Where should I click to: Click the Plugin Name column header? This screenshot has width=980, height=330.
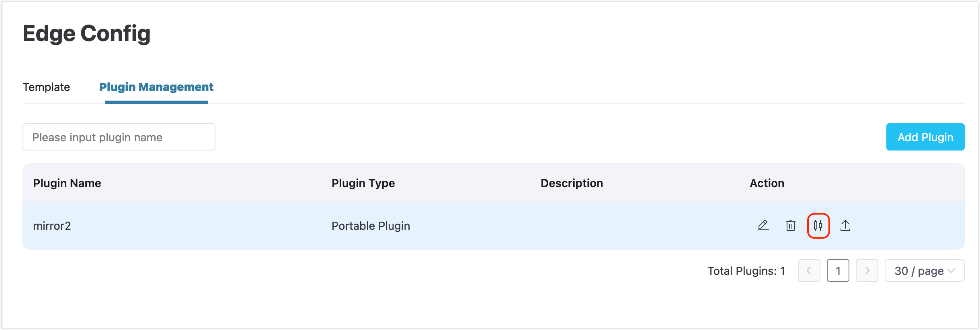67,183
